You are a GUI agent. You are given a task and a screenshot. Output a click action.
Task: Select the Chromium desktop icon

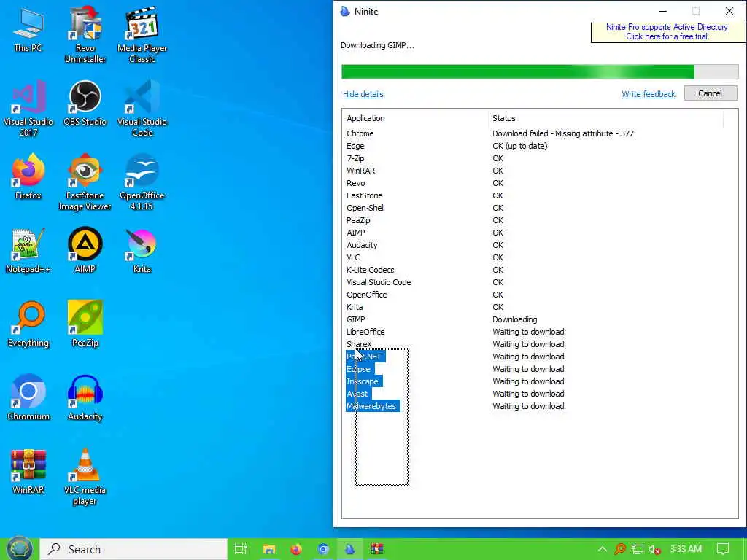[x=28, y=398]
